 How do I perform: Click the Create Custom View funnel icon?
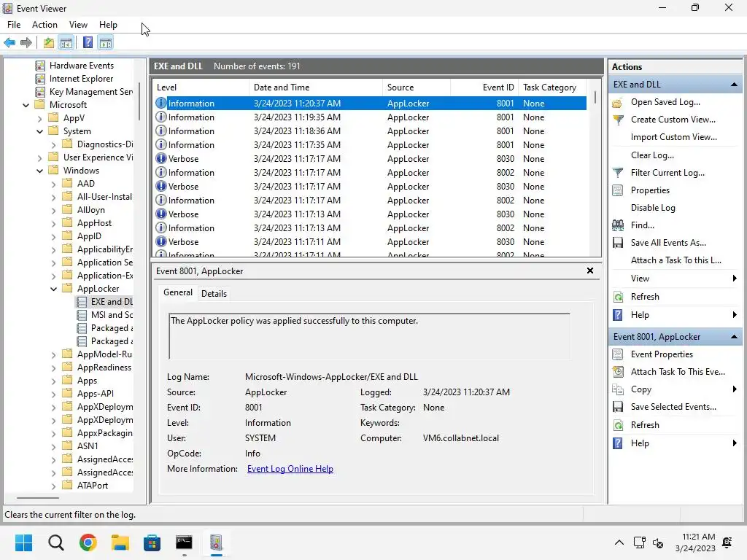tap(617, 120)
